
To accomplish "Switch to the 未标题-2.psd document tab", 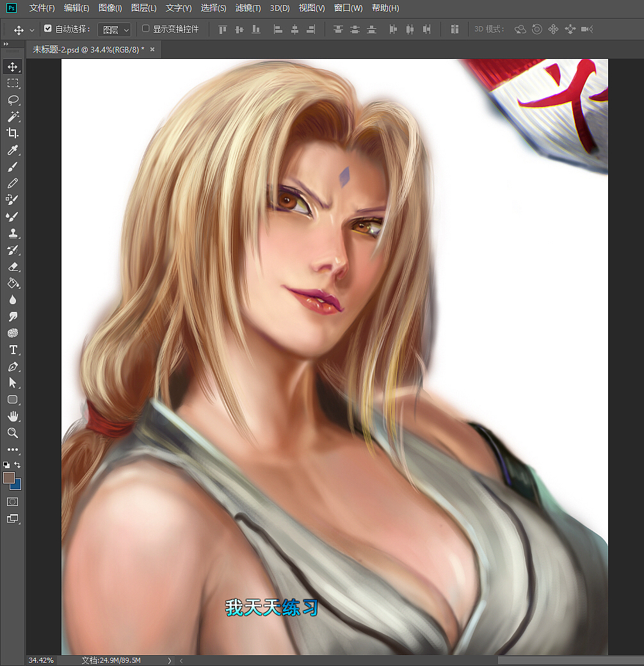I will [88, 50].
